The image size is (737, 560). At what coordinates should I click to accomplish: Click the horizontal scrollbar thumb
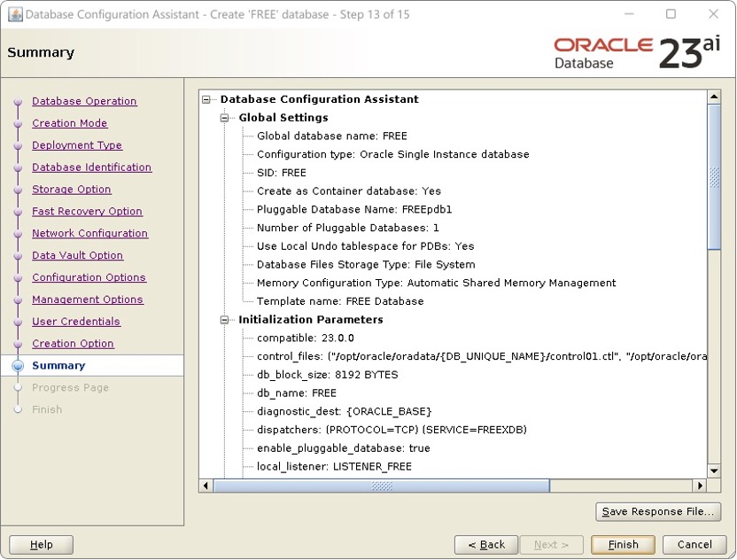381,486
